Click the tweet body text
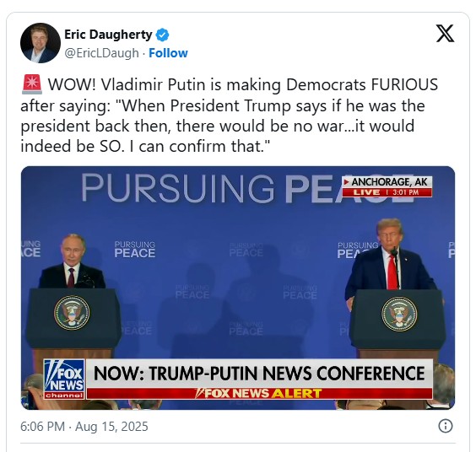 230,116
